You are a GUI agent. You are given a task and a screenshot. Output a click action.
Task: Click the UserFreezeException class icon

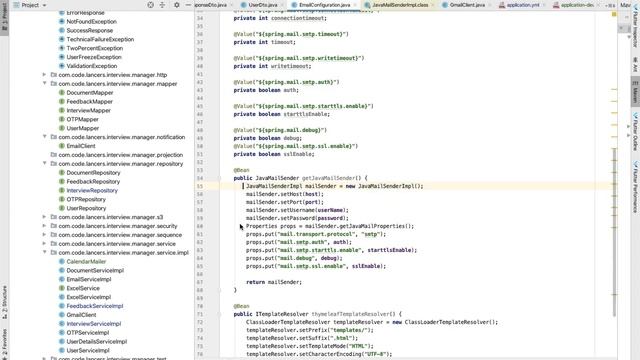tap(62, 57)
